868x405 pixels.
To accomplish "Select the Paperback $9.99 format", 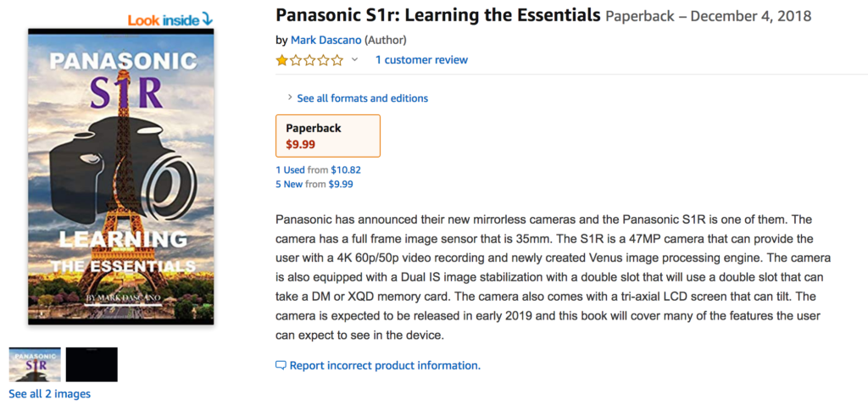I will pyautogui.click(x=328, y=136).
